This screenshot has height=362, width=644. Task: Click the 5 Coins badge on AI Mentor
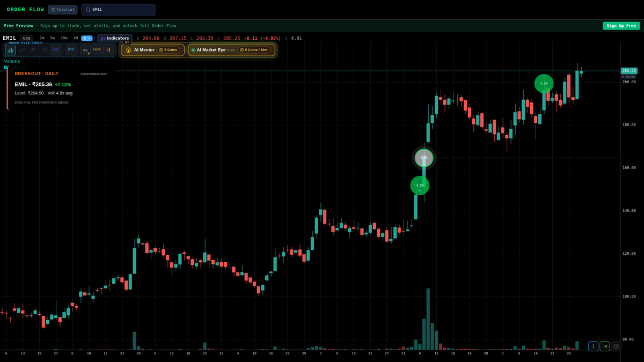[169, 50]
